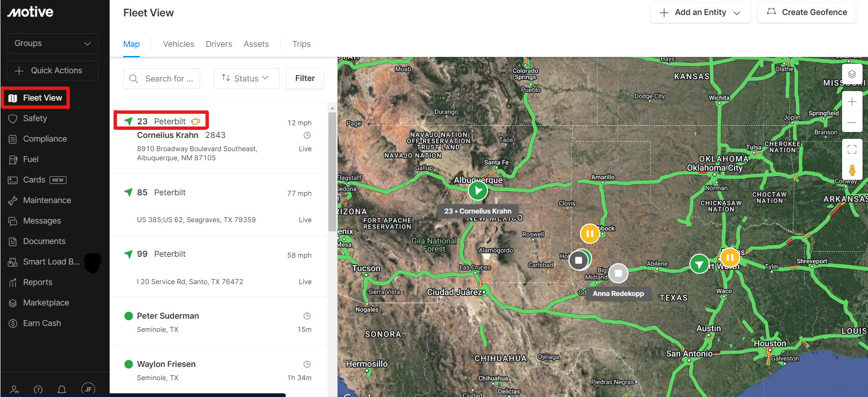Click gray stopped marker above Anna Redekopp
This screenshot has height=397, width=868.
618,273
